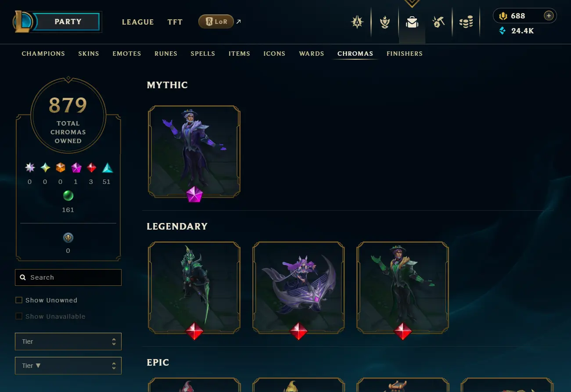The image size is (571, 392).
Task: Toggle the Show Unavailable checkbox
Action: coord(19,316)
